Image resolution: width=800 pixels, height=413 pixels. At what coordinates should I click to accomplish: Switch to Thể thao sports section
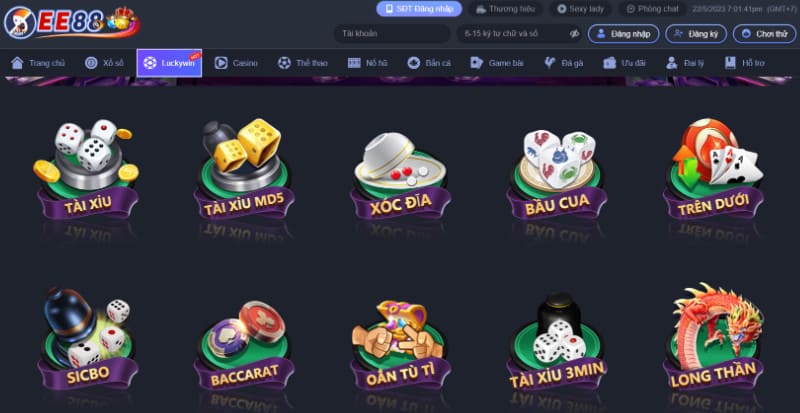(x=303, y=63)
